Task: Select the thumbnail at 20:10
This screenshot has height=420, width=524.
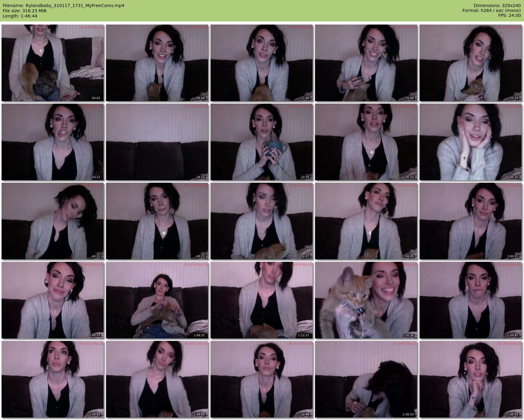Action: [471, 63]
